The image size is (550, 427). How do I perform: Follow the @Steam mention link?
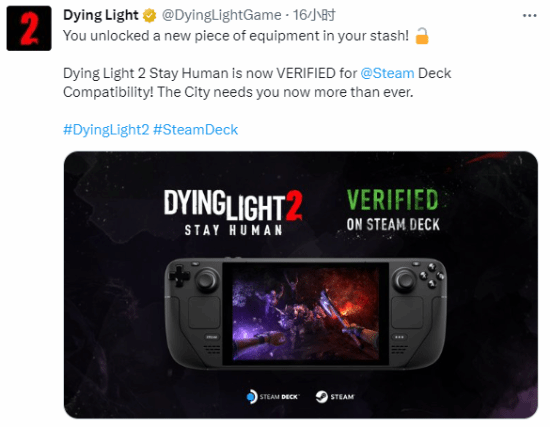[x=387, y=73]
